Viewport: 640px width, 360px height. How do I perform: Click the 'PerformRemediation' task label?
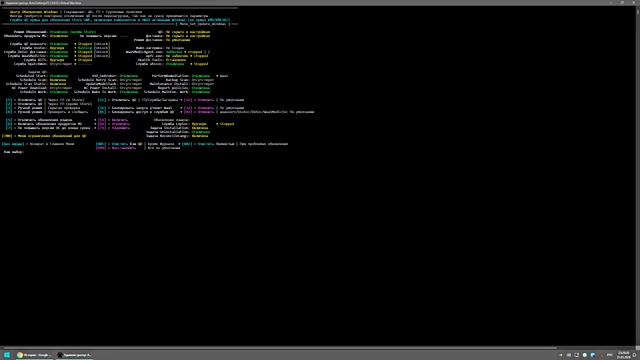click(170, 76)
